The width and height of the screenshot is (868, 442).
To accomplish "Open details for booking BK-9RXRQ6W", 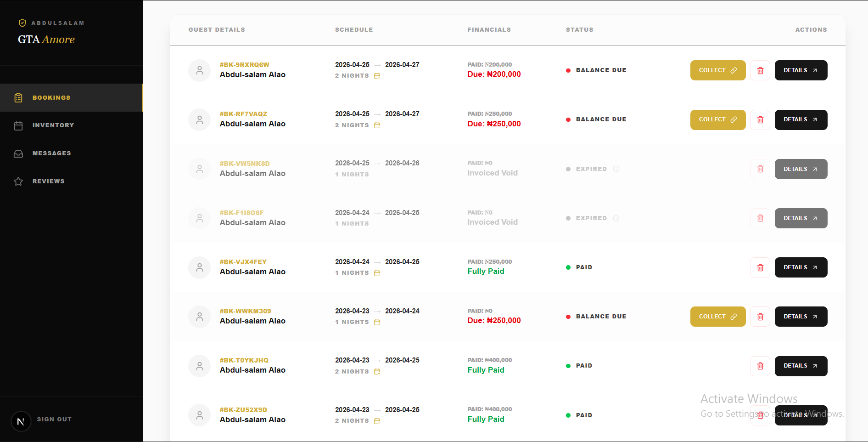I will click(x=801, y=70).
